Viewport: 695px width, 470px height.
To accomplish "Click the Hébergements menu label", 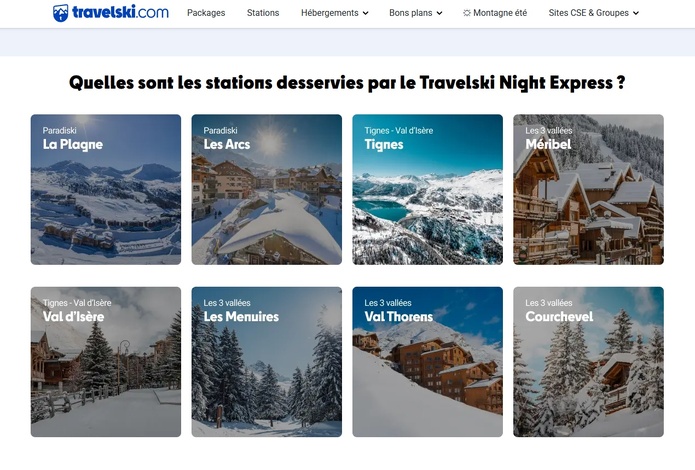I will click(330, 13).
